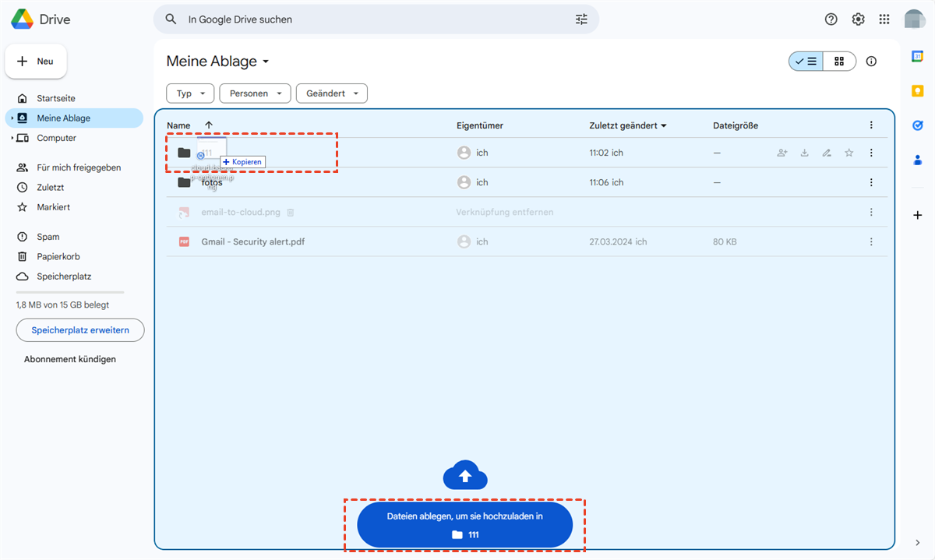Download the 111 folder

point(805,153)
